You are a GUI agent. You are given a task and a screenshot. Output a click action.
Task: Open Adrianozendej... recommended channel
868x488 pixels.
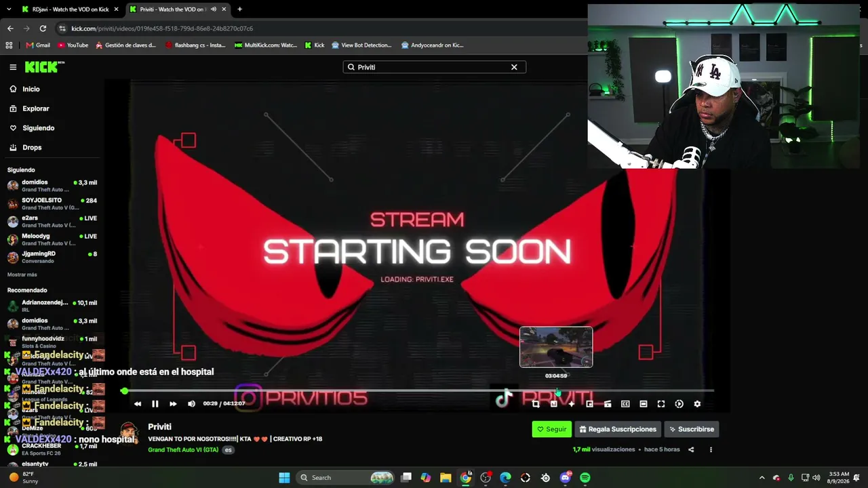52,306
